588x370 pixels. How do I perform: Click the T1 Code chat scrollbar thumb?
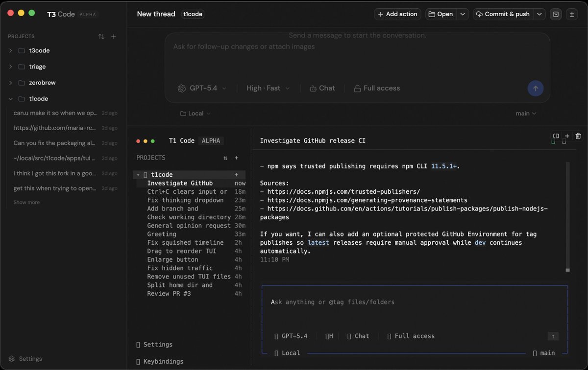pos(567,270)
